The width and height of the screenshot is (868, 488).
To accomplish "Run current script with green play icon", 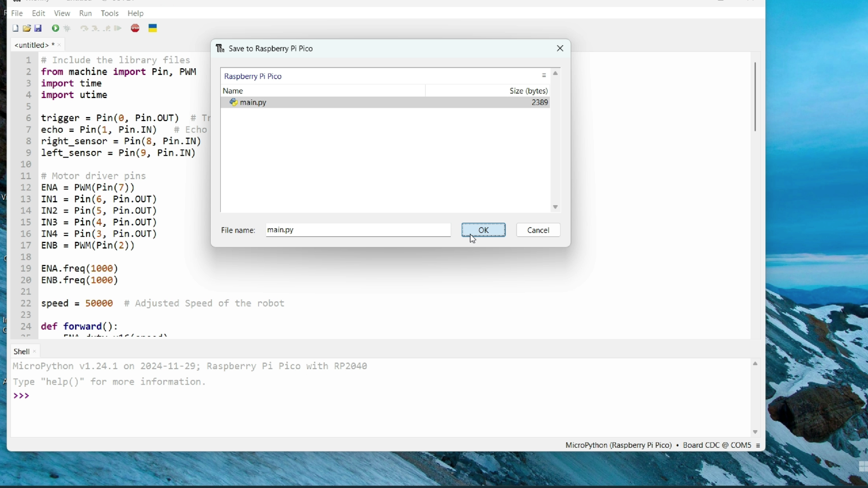I will 56,28.
